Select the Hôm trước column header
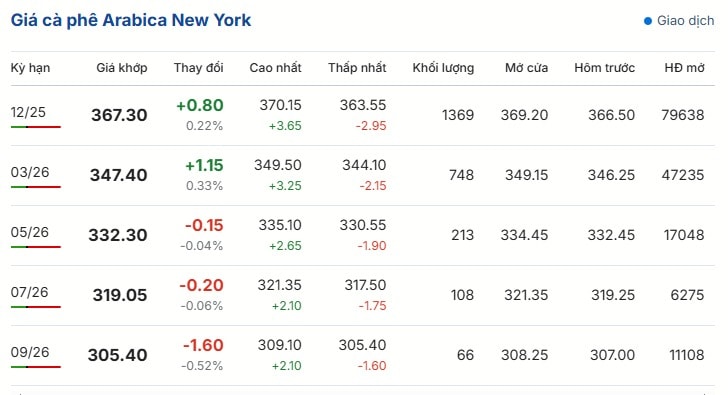Viewport: 728px width, 395px height. coord(604,68)
